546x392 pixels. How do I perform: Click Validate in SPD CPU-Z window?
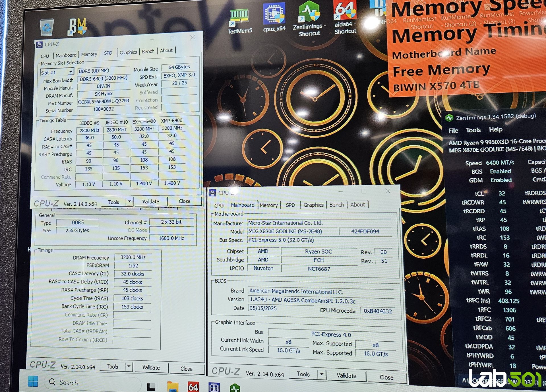point(151,201)
